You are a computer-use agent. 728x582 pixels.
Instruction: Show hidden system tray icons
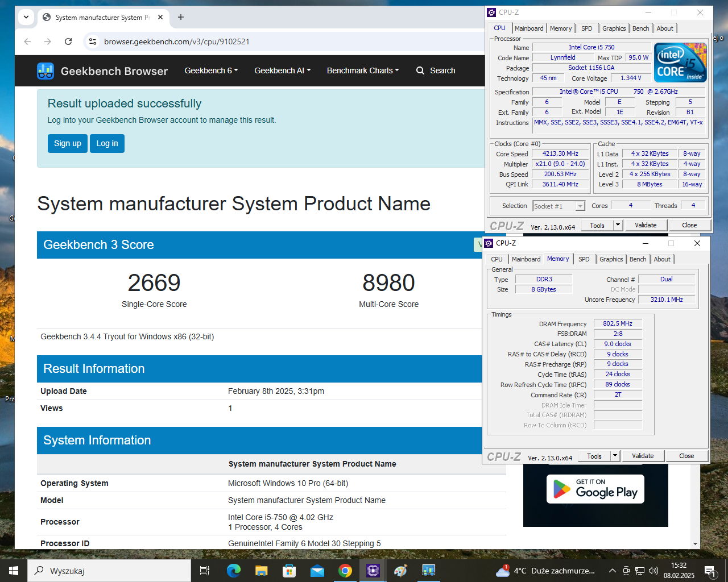(x=612, y=571)
